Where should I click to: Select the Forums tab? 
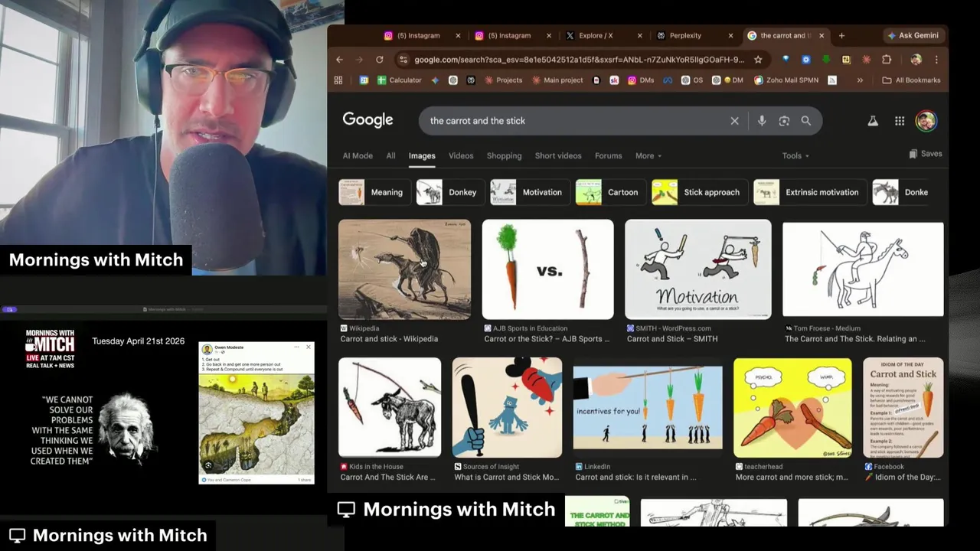(609, 156)
